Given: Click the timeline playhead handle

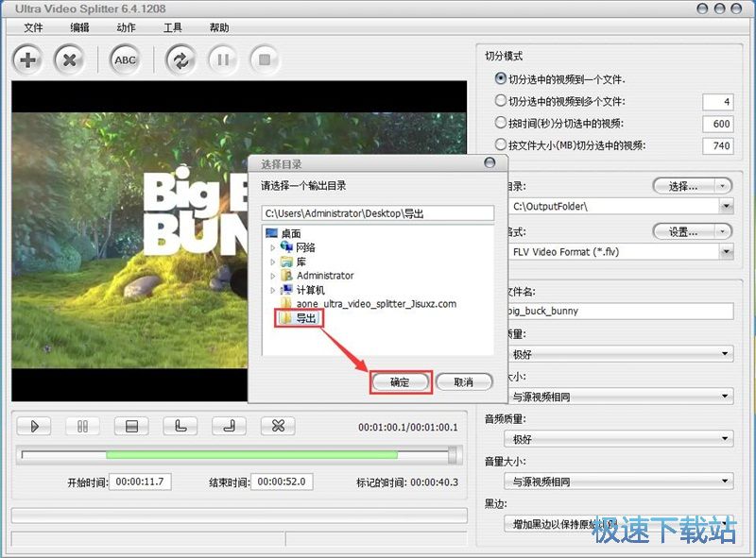Looking at the screenshot, I should [453, 455].
